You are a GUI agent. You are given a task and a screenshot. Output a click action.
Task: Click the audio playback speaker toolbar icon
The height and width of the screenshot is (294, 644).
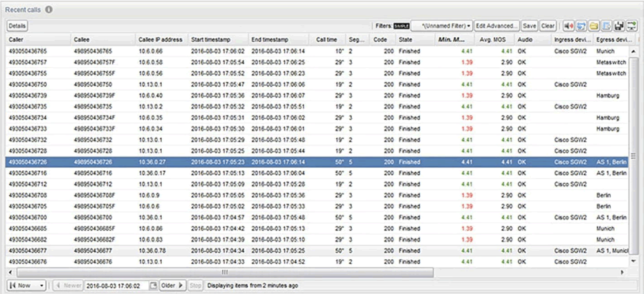(x=568, y=25)
